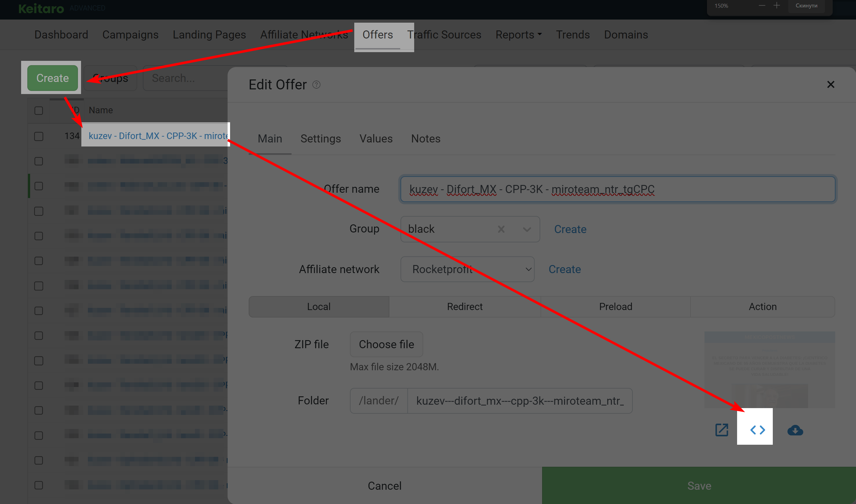Screen dimensions: 856x504
Task: Tick the checkbox in the second offer row
Action: (39, 161)
